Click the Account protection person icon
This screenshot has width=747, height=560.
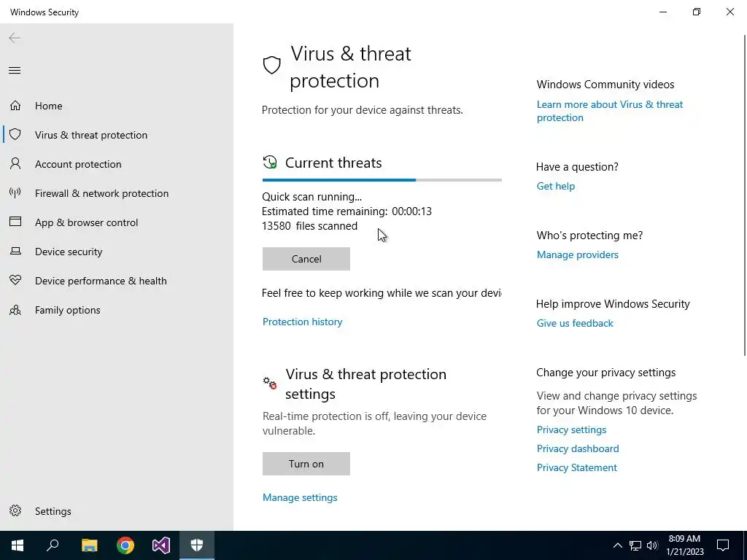pos(15,164)
